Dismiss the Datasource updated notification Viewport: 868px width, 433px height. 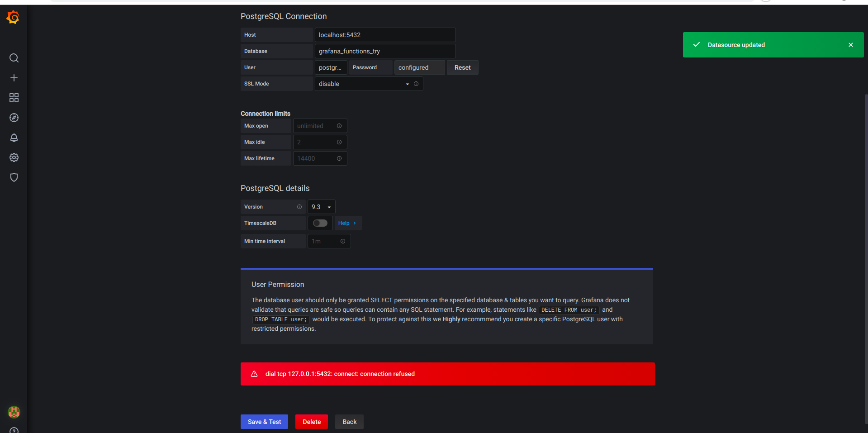(x=851, y=45)
